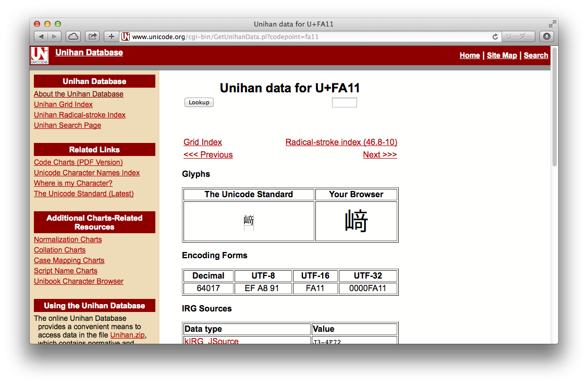Open About the Unihan Database link

tap(78, 94)
